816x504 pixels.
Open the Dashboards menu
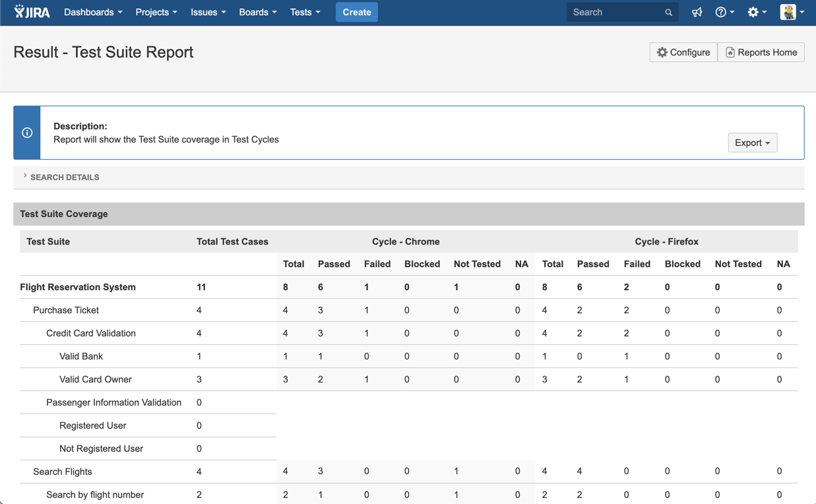93,13
